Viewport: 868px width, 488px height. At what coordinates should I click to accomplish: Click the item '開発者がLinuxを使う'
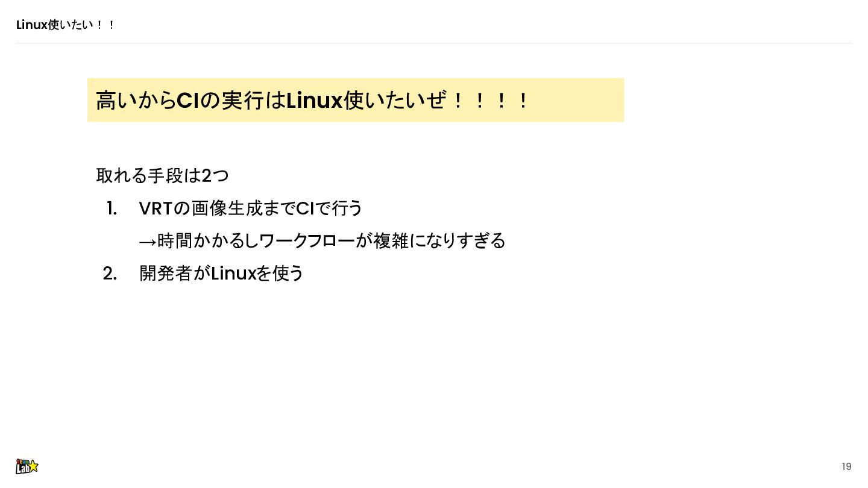coord(221,274)
